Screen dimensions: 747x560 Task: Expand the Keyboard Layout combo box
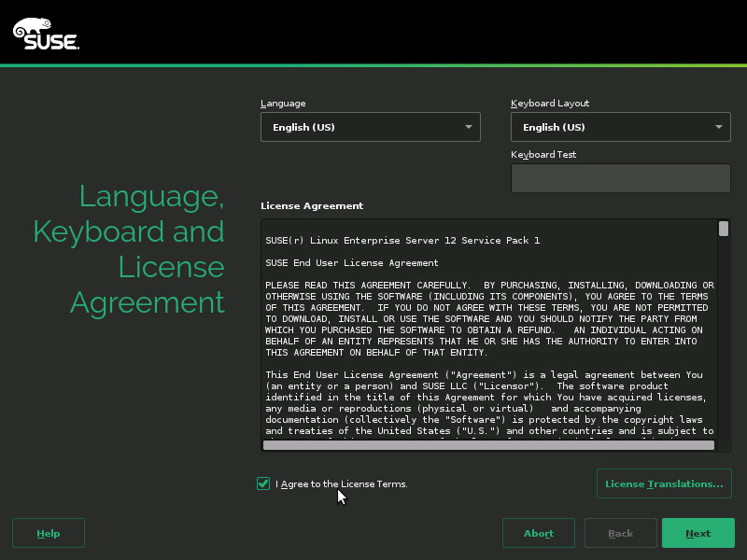(x=620, y=127)
